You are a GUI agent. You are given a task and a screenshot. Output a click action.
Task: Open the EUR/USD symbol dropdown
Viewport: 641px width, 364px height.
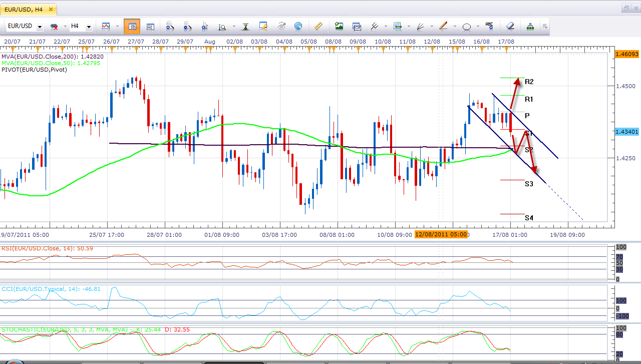pyautogui.click(x=40, y=27)
